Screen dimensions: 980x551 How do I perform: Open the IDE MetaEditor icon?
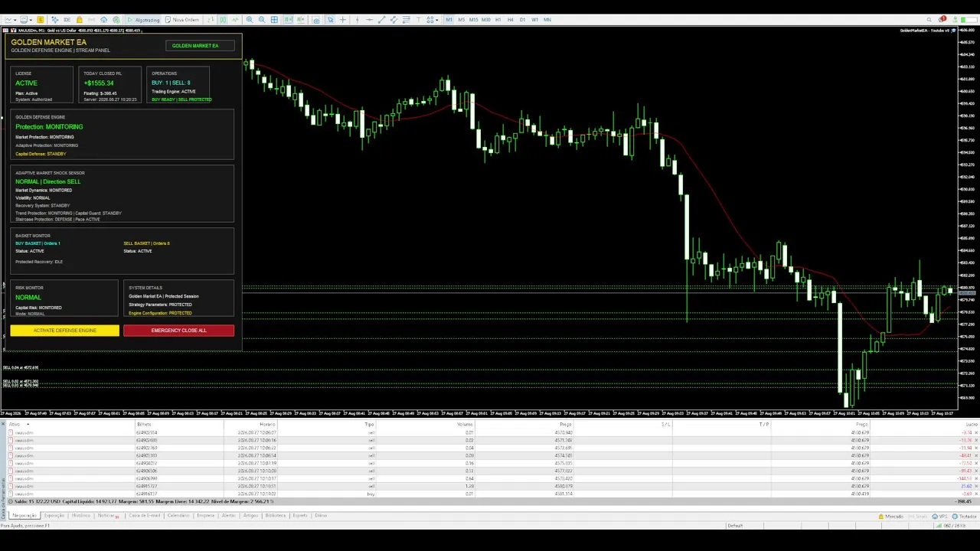pyautogui.click(x=67, y=19)
